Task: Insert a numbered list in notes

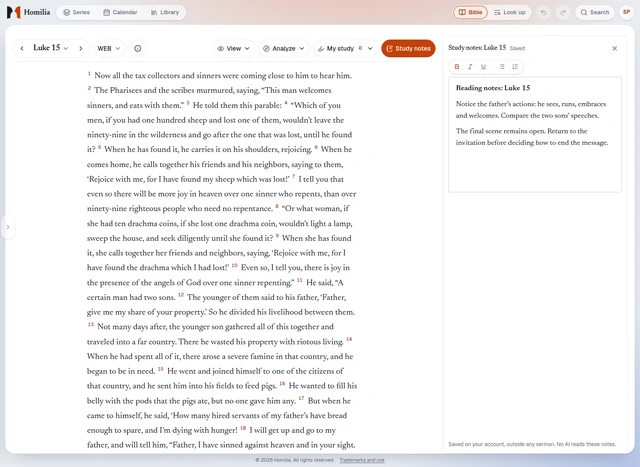Action: [515, 67]
